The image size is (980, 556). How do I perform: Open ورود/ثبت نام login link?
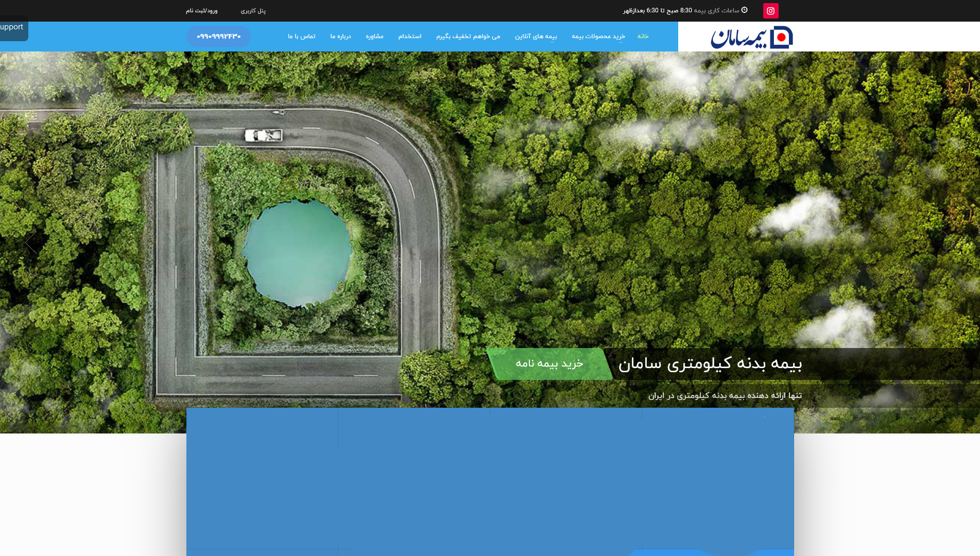(x=200, y=10)
